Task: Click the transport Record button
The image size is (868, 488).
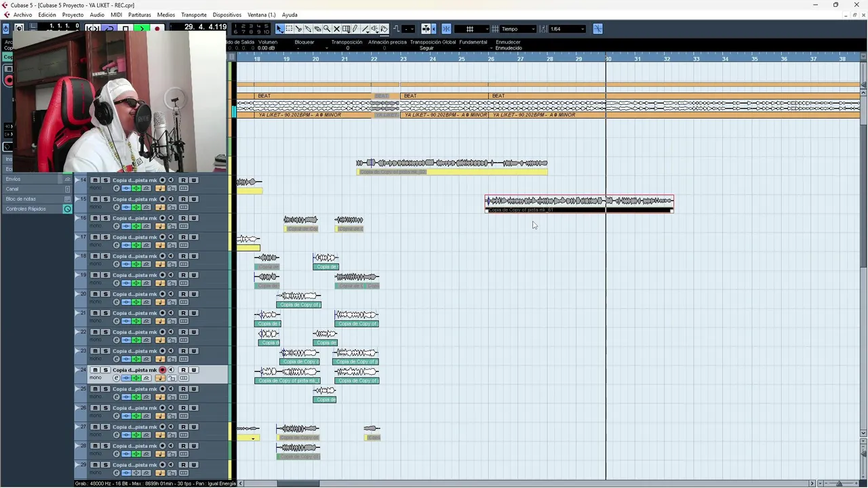Action: tap(157, 28)
